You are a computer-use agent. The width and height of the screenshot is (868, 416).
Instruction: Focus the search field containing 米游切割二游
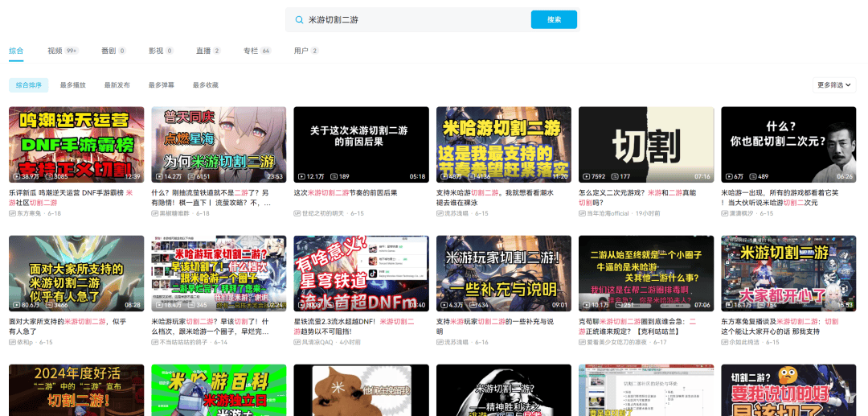(x=416, y=20)
